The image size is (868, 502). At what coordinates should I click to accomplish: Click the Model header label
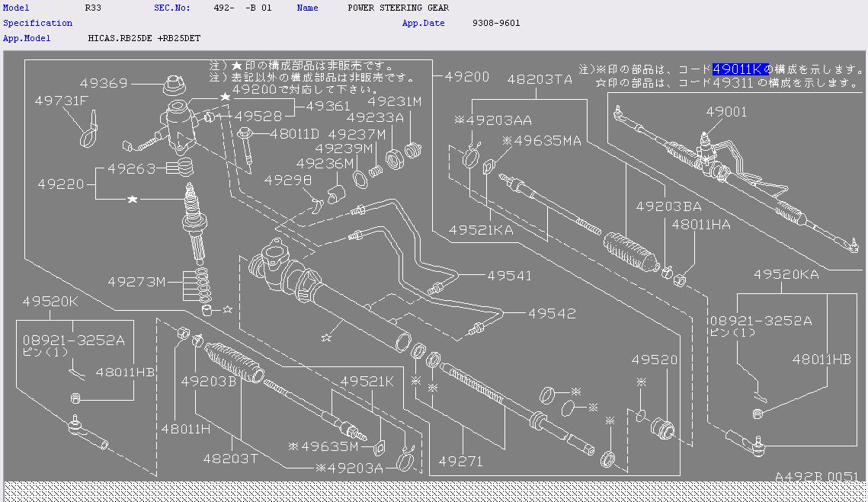pos(16,8)
